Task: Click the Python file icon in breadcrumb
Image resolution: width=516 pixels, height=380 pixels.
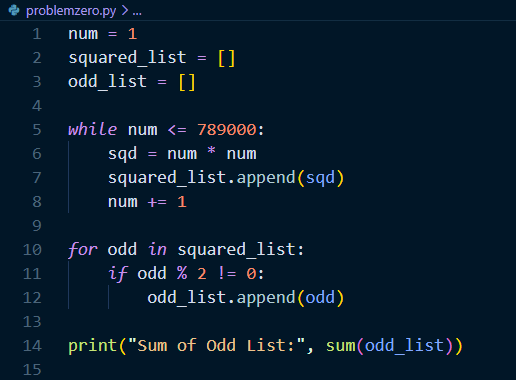Action: pyautogui.click(x=14, y=10)
